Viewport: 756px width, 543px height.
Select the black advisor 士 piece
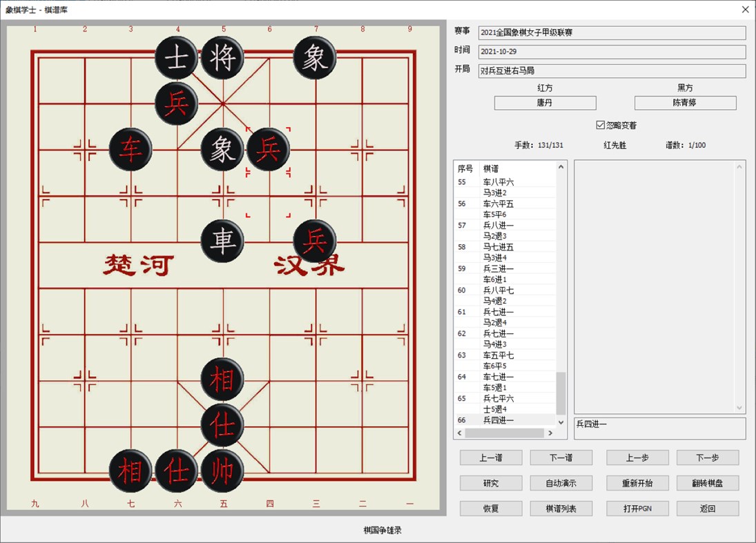click(x=177, y=58)
